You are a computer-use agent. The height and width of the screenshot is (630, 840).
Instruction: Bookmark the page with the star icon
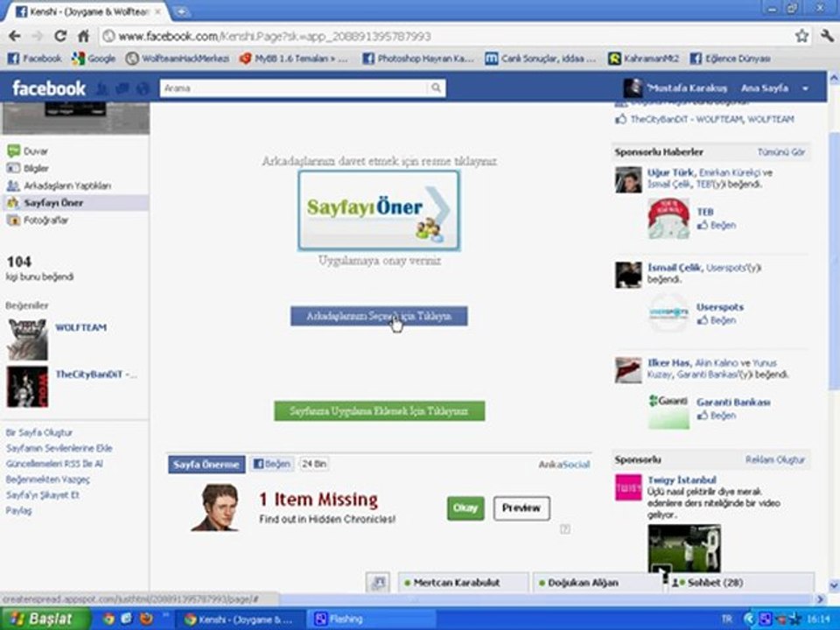click(801, 36)
